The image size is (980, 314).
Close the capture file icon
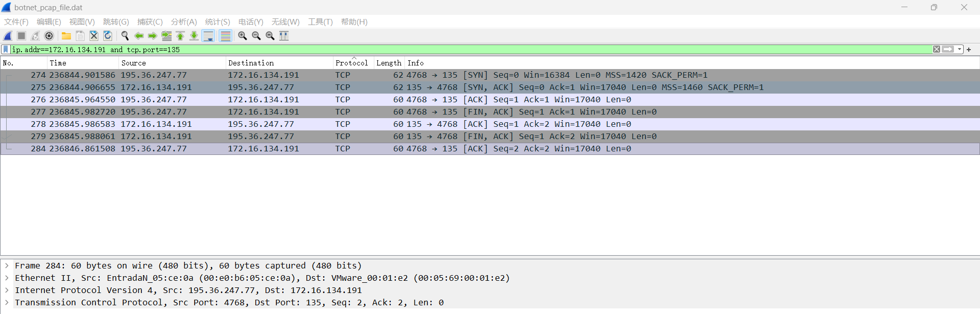[x=94, y=36]
